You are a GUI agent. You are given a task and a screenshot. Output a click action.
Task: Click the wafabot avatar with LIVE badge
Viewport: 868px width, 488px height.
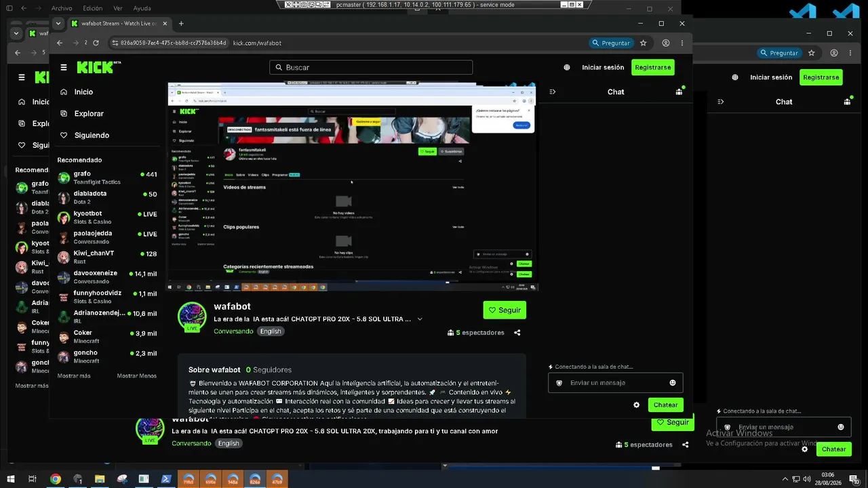[192, 317]
